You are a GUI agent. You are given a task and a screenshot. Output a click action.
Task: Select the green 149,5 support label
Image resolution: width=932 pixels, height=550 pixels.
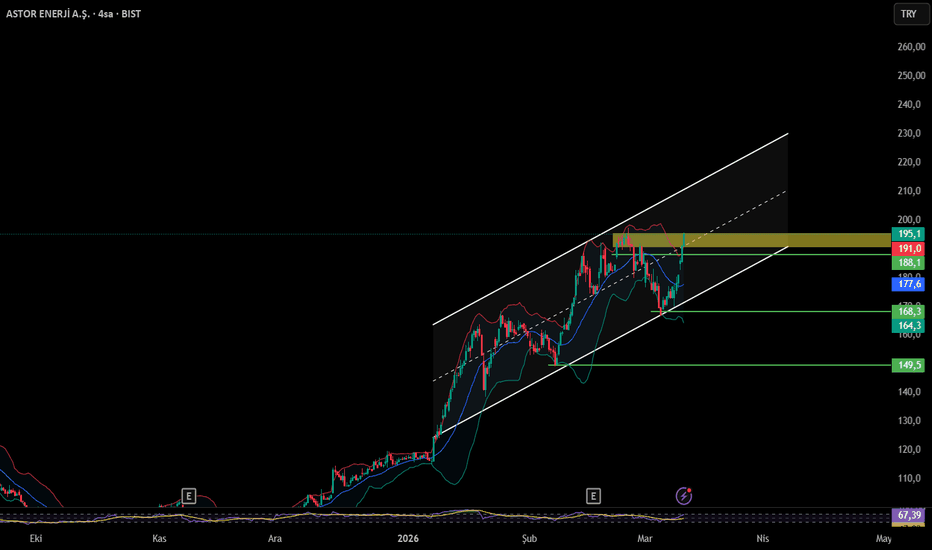[908, 365]
